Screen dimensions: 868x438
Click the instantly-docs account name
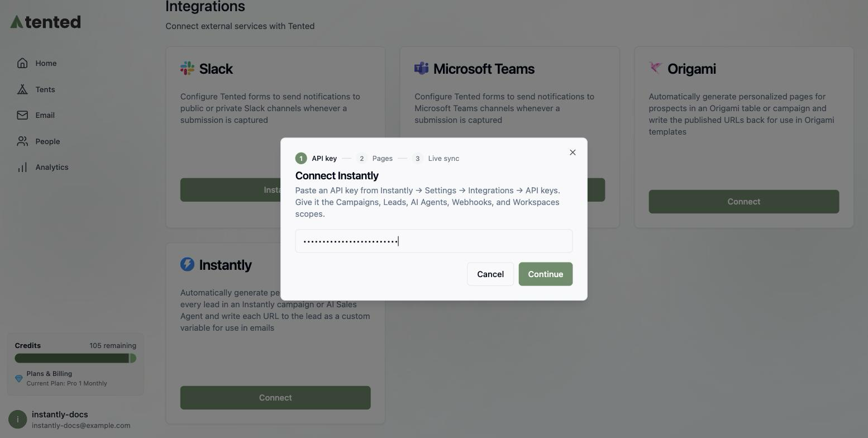pyautogui.click(x=60, y=415)
